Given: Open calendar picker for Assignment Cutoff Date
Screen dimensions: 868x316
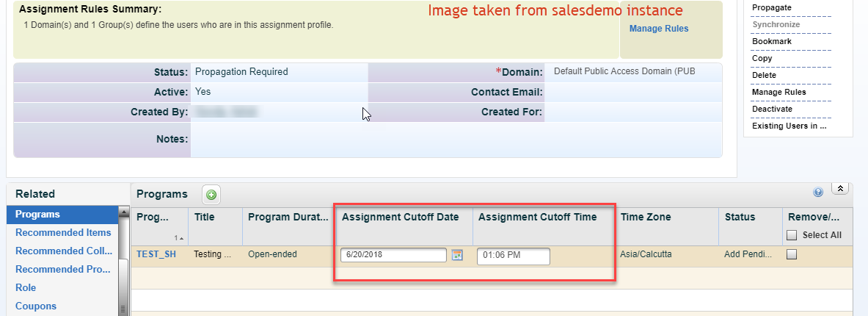Looking at the screenshot, I should tap(456, 255).
